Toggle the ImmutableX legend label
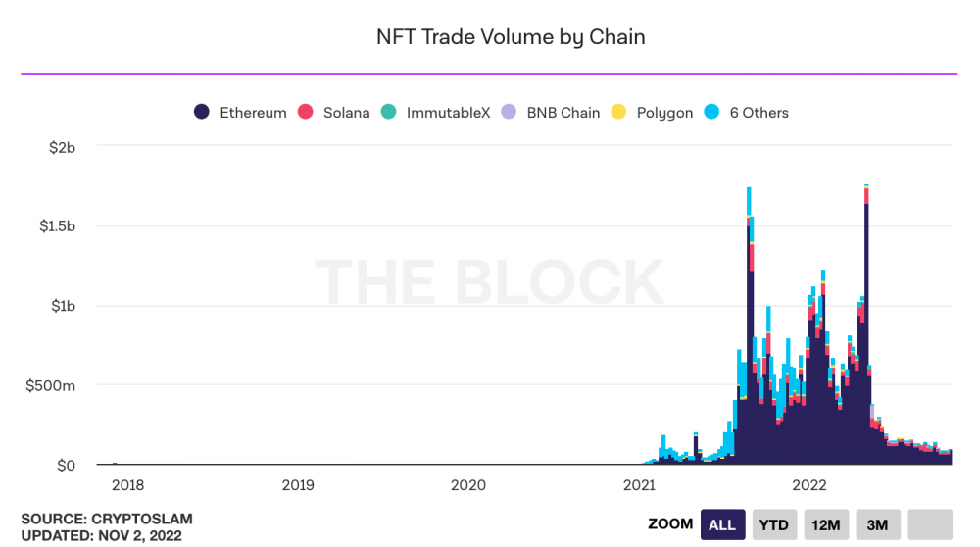Image resolution: width=980 pixels, height=547 pixels. [447, 113]
